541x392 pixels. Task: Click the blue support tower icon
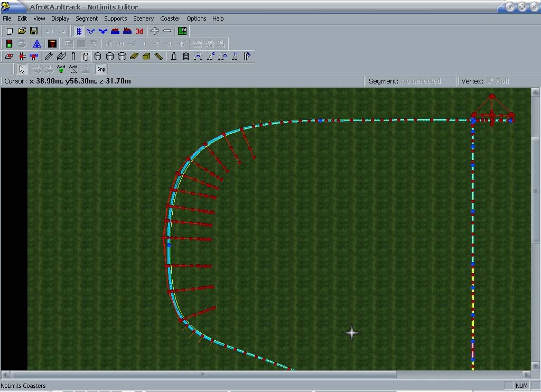point(37,44)
